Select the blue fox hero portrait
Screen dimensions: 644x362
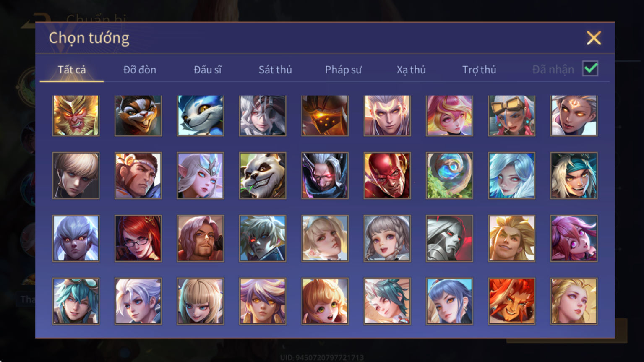coord(201,115)
